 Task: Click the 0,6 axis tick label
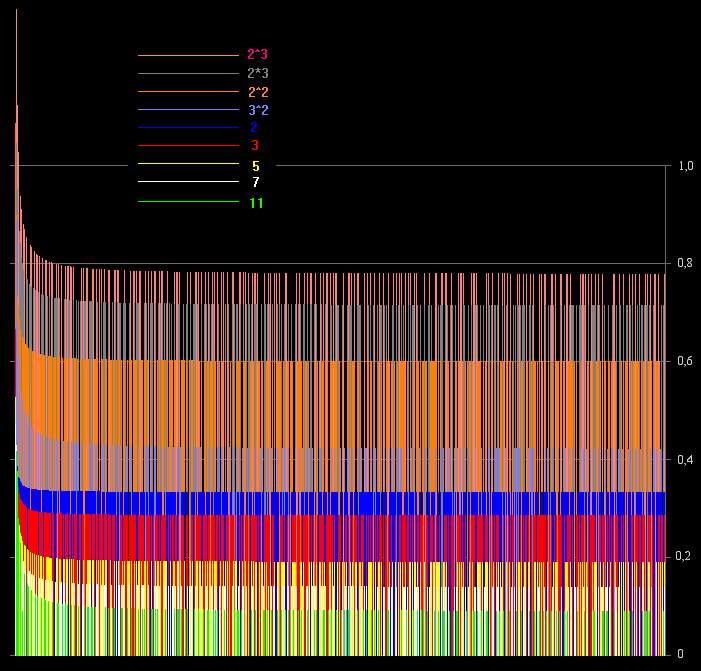685,362
